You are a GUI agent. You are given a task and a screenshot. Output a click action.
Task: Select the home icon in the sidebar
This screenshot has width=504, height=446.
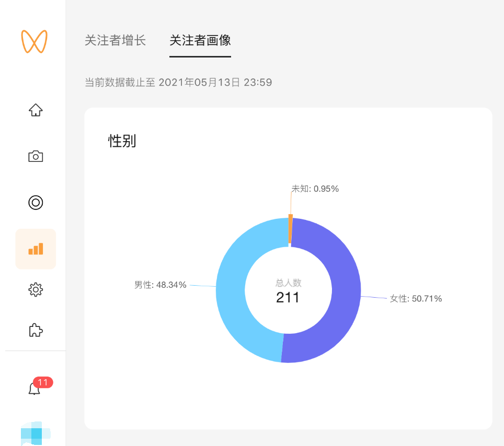tap(35, 110)
